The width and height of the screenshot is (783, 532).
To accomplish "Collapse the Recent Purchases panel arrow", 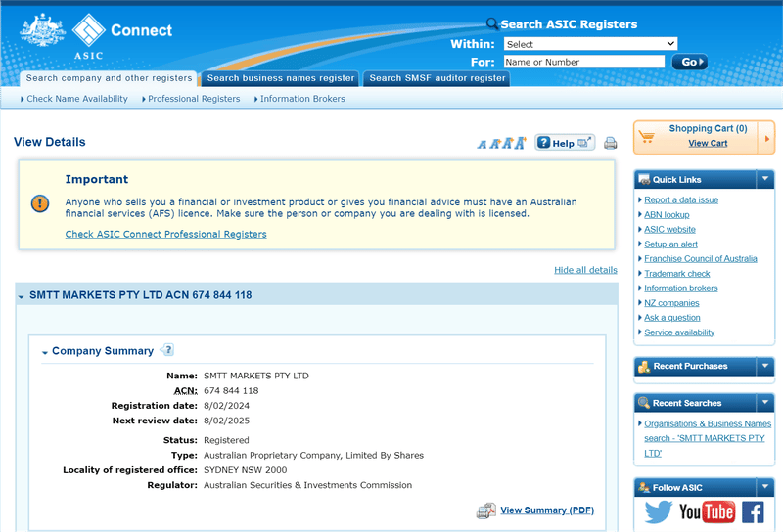I will [x=765, y=366].
